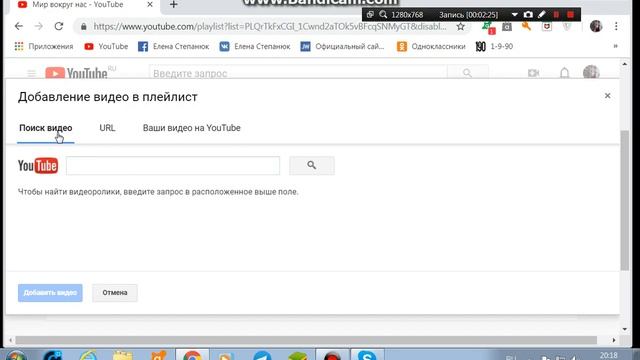Click the YouTube header search field
The height and width of the screenshot is (360, 640).
298,73
